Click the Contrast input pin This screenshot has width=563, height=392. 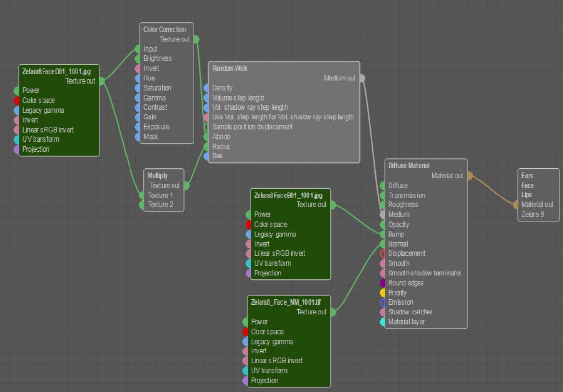point(137,107)
